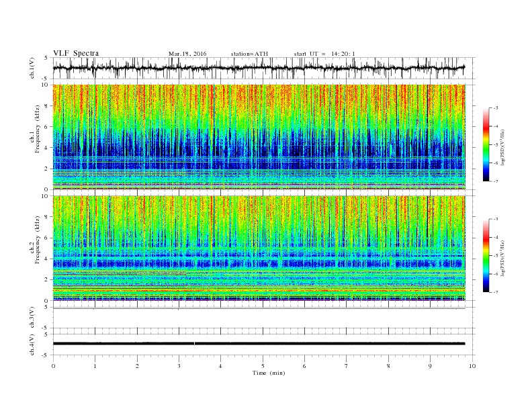This screenshot has height=411, width=532.
Task: Click the "log(PSD)(V²/Hz)" label beside ch.2 colorbar
Action: (502, 258)
